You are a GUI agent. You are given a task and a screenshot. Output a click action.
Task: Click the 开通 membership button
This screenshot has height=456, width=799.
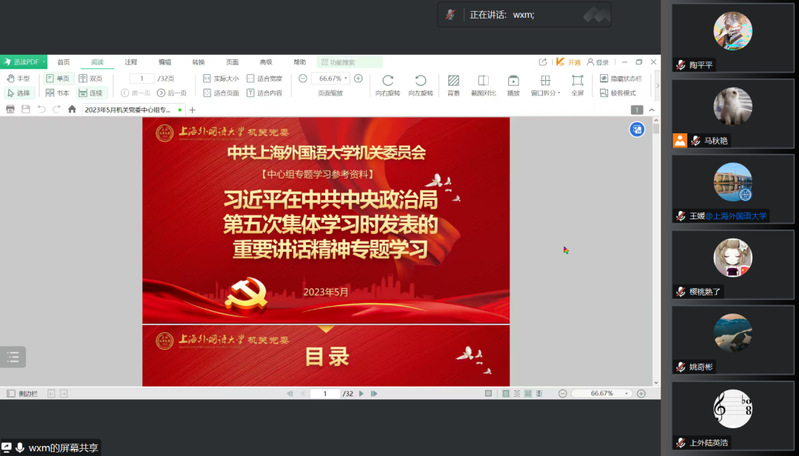(x=568, y=62)
